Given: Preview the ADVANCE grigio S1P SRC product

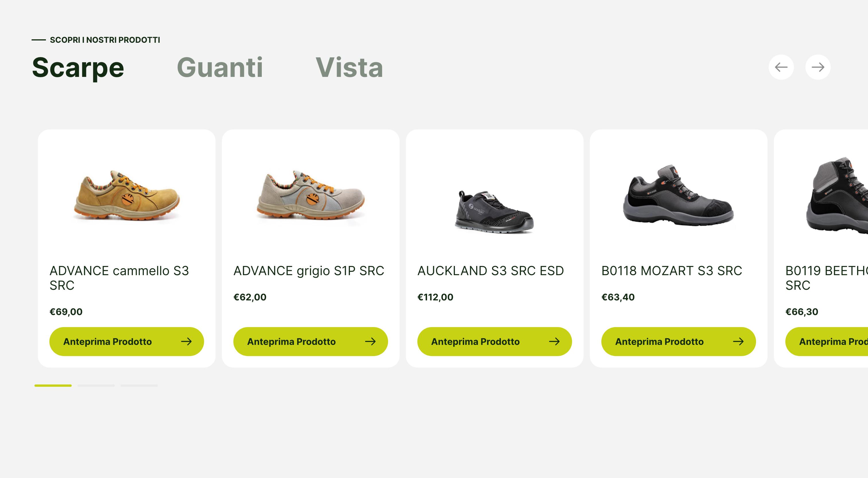Looking at the screenshot, I should [310, 341].
